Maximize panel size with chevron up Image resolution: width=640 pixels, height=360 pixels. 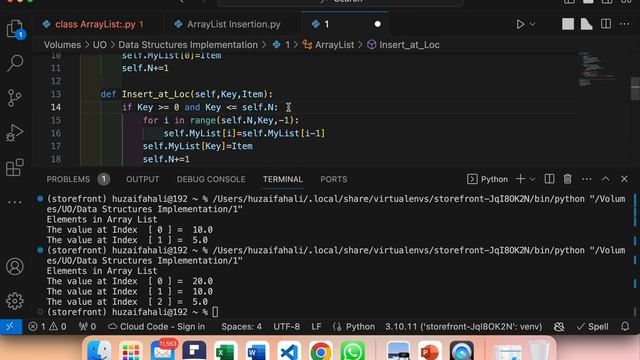click(x=606, y=179)
